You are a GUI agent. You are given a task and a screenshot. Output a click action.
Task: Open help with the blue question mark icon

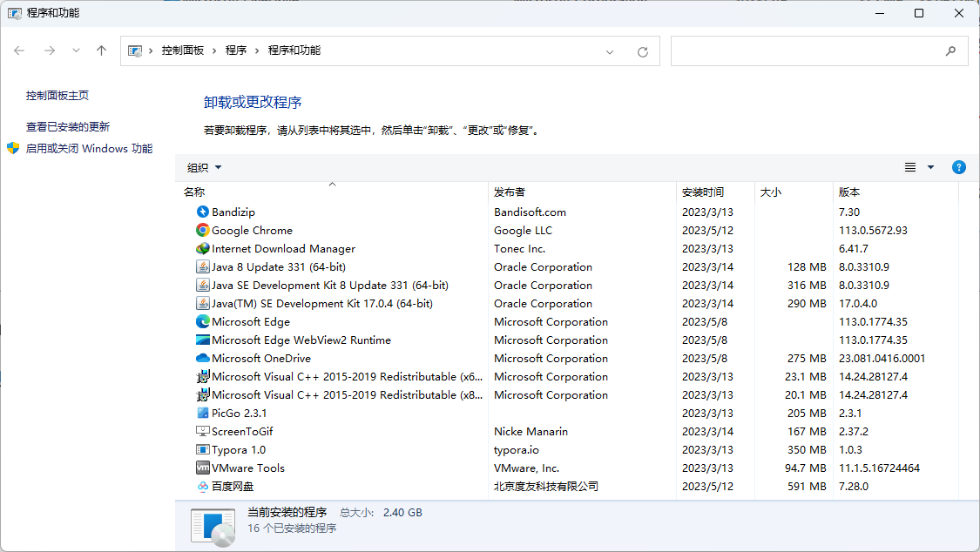tap(959, 167)
